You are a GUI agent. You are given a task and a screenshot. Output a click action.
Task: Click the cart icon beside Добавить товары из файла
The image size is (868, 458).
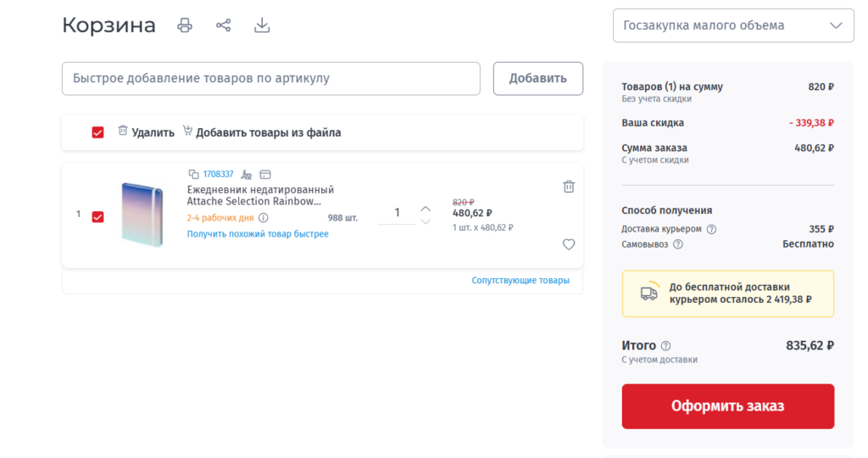click(187, 131)
